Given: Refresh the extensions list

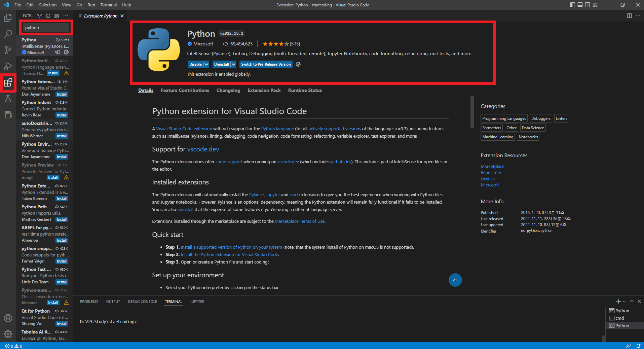Looking at the screenshot, I should click(48, 16).
